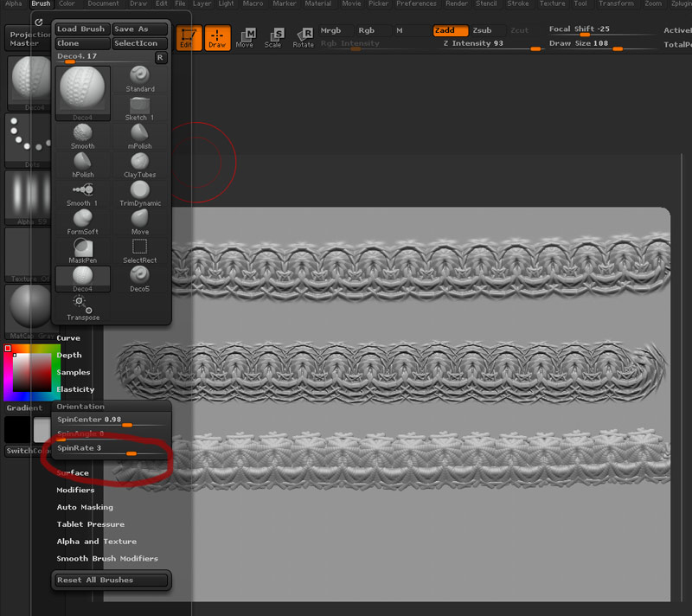Click the SpinCenter slider
The image size is (692, 616).
[x=112, y=420]
